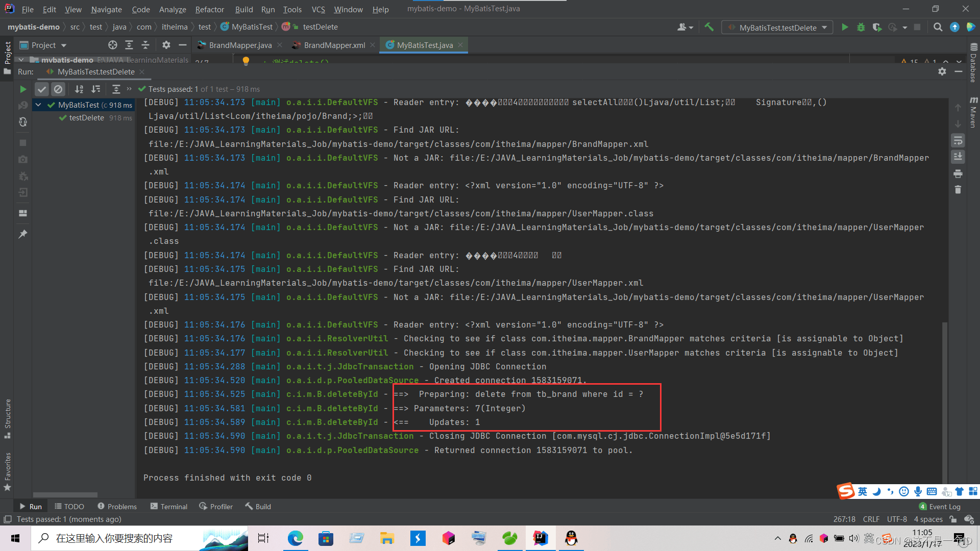Open Project panel options gear
This screenshot has width=980, height=551.
(x=166, y=45)
